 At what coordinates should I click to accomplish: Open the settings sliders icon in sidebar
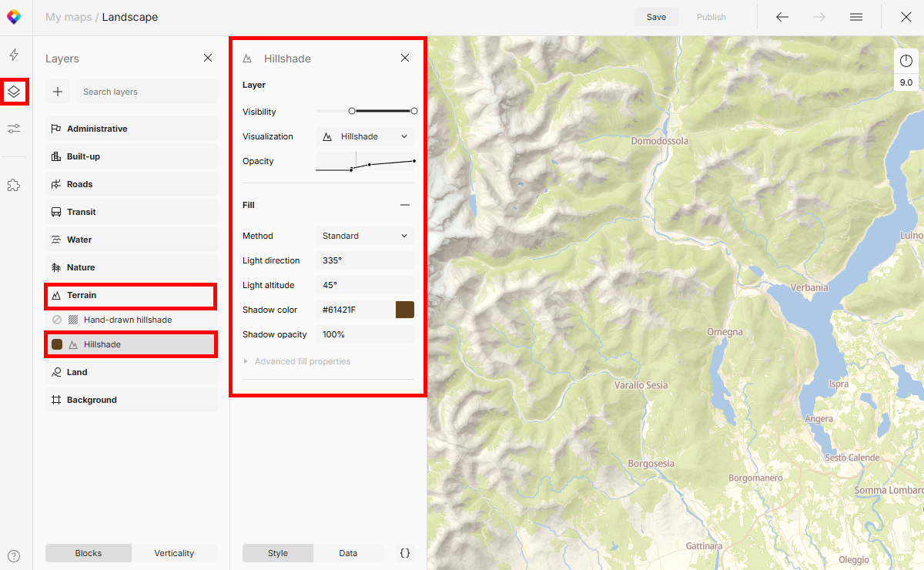[x=14, y=129]
